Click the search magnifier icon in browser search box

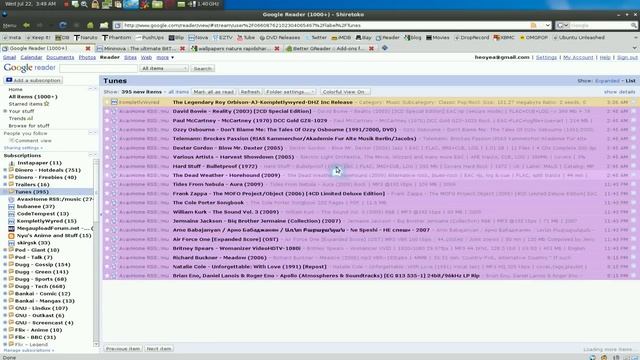click(633, 25)
